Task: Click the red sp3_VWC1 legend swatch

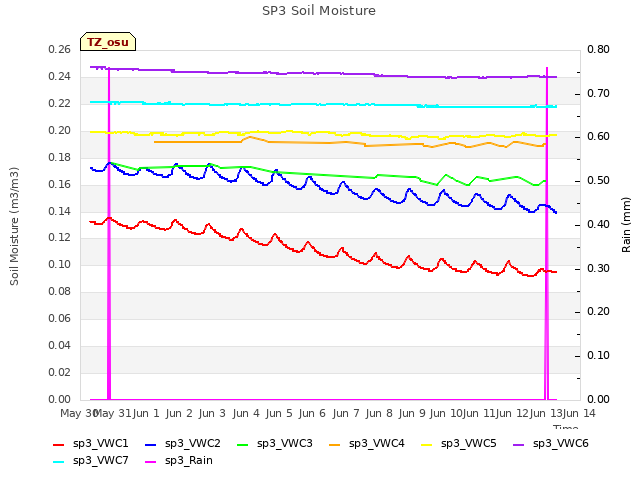Action: (x=59, y=444)
